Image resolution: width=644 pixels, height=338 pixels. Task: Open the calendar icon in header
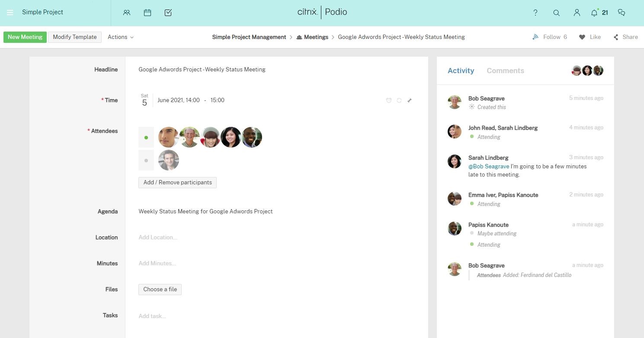[x=147, y=13]
